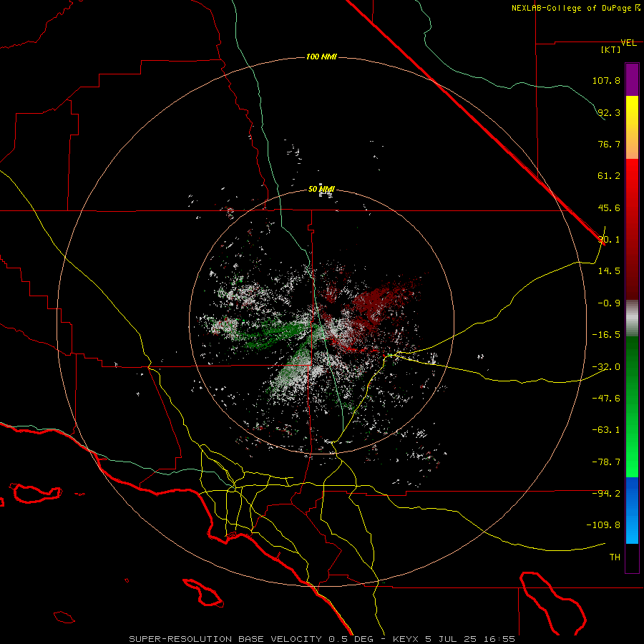Click the -109.8 velocity scale value

(603, 525)
